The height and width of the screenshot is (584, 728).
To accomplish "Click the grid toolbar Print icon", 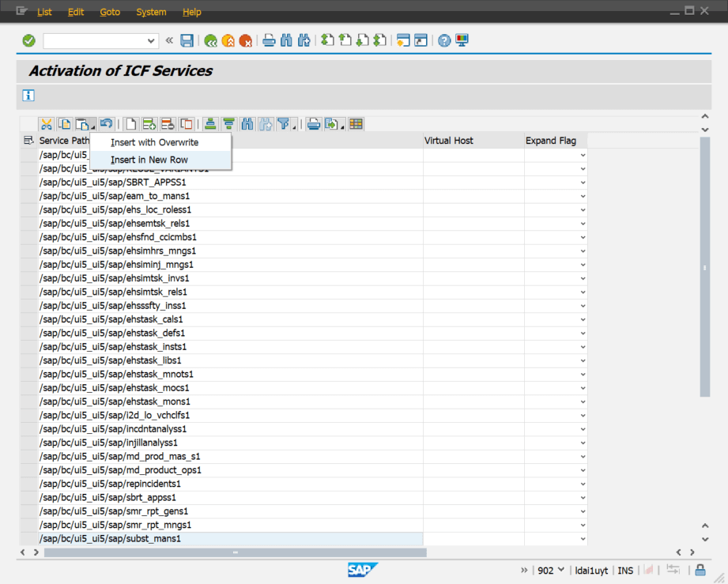I will (x=314, y=124).
